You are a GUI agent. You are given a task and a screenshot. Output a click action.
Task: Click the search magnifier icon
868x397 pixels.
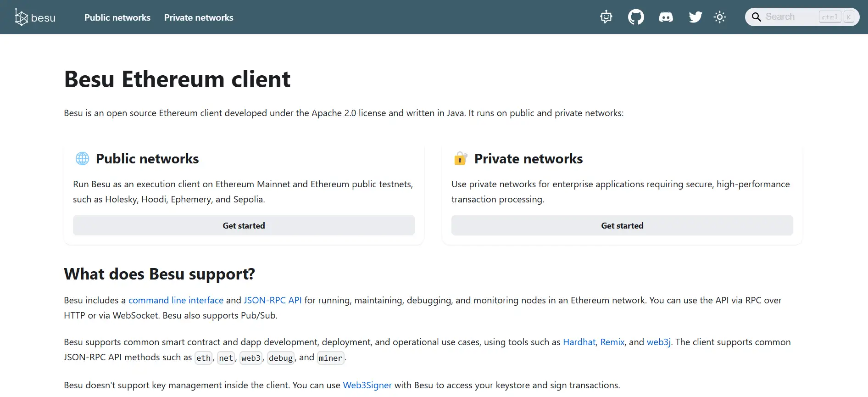pyautogui.click(x=757, y=17)
